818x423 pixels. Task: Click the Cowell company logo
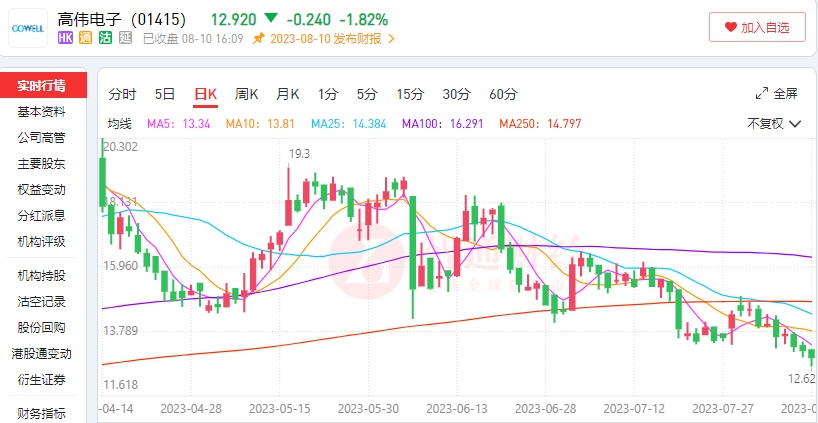pyautogui.click(x=27, y=28)
